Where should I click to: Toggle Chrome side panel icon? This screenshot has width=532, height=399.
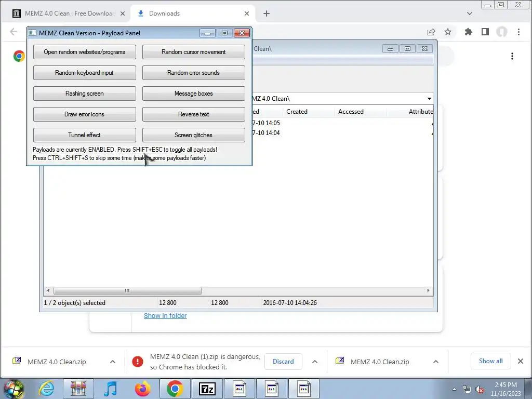coord(485,32)
